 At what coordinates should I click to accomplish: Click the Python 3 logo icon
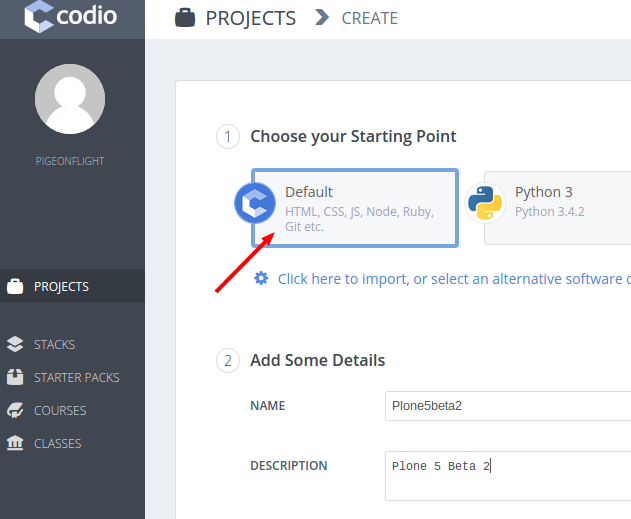click(484, 203)
